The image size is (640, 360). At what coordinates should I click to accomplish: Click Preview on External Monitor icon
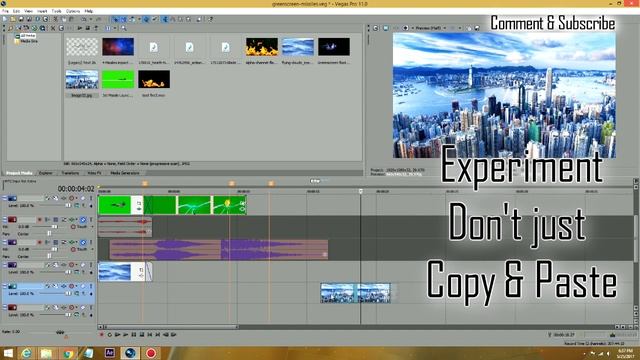tap(386, 28)
